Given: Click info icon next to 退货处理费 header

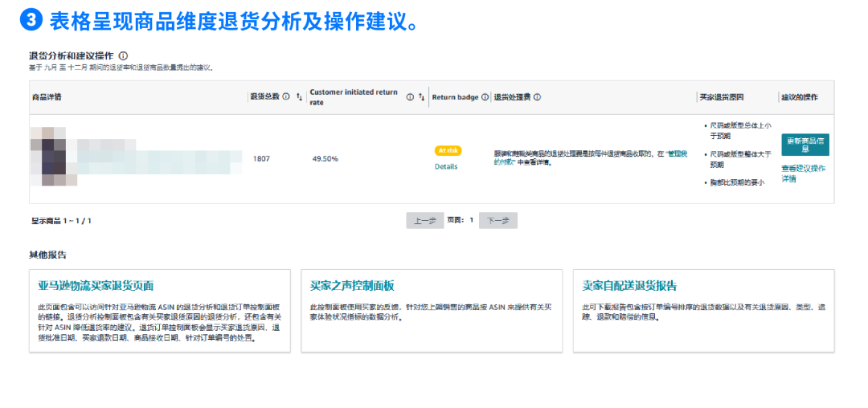Looking at the screenshot, I should pyautogui.click(x=537, y=97).
